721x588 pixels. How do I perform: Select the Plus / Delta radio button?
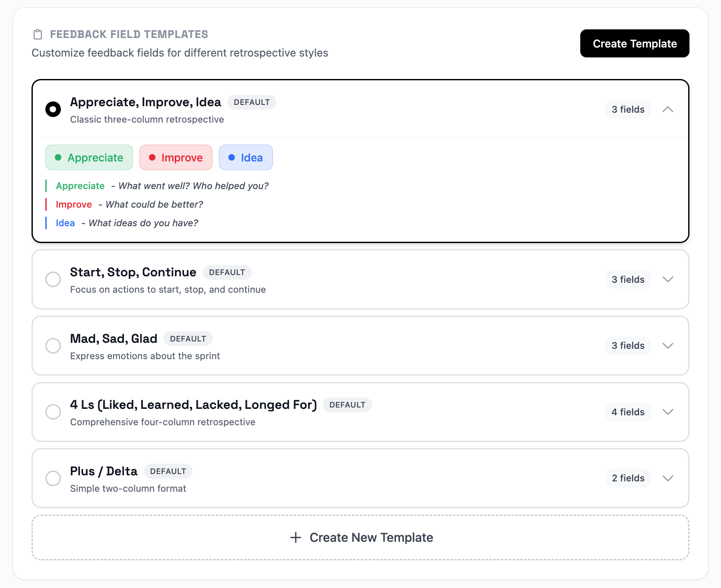(x=53, y=478)
